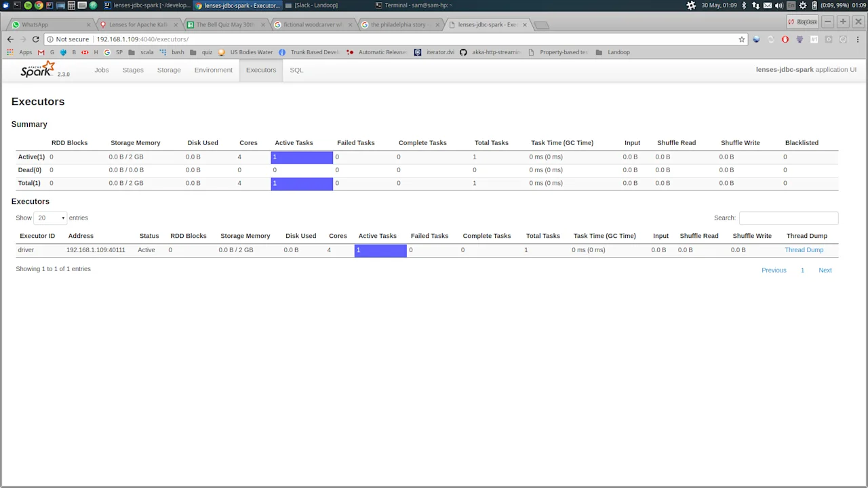Image resolution: width=868 pixels, height=488 pixels.
Task: Click the Active Tasks progress bar
Action: click(380, 249)
